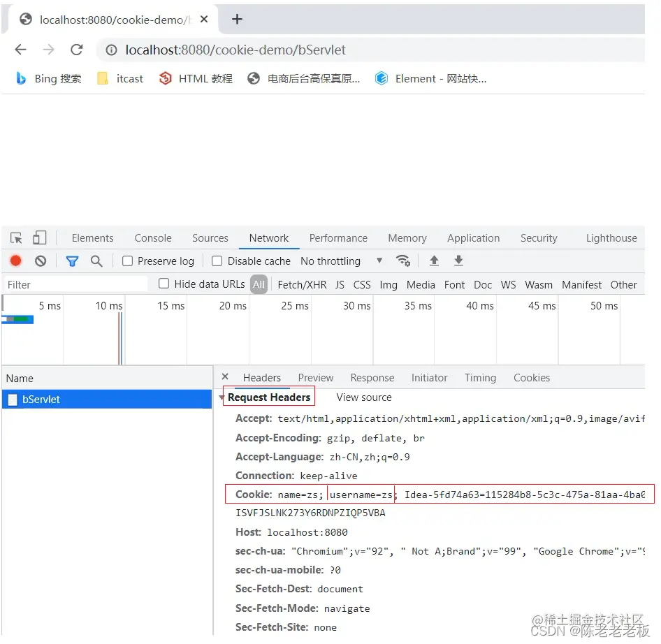661x644 pixels.
Task: Filter requests by Wasm
Action: point(538,285)
